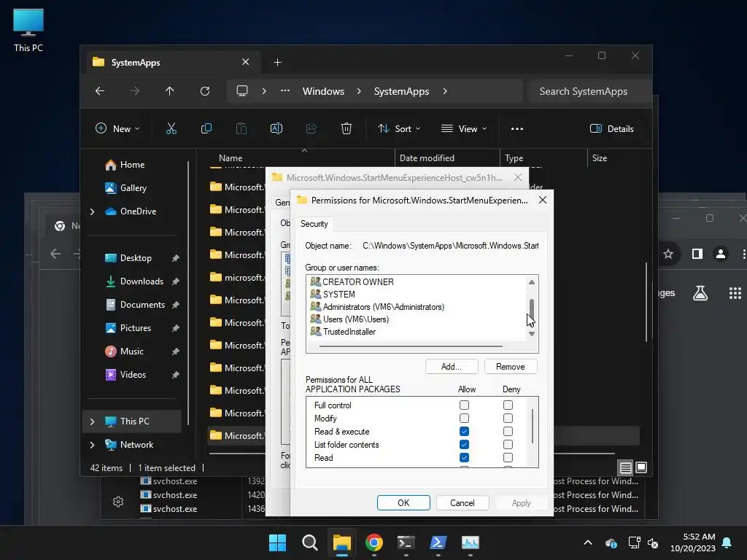This screenshot has height=560, width=747.
Task: Switch to large icons view in status bar
Action: pyautogui.click(x=641, y=467)
